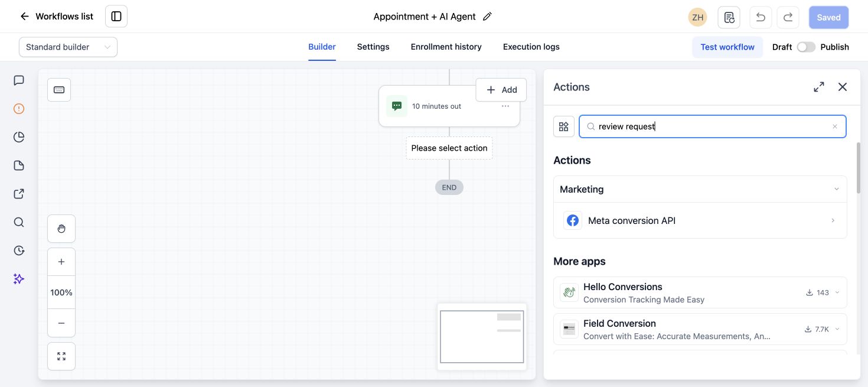The image size is (868, 387).
Task: Redo last change
Action: click(x=788, y=17)
